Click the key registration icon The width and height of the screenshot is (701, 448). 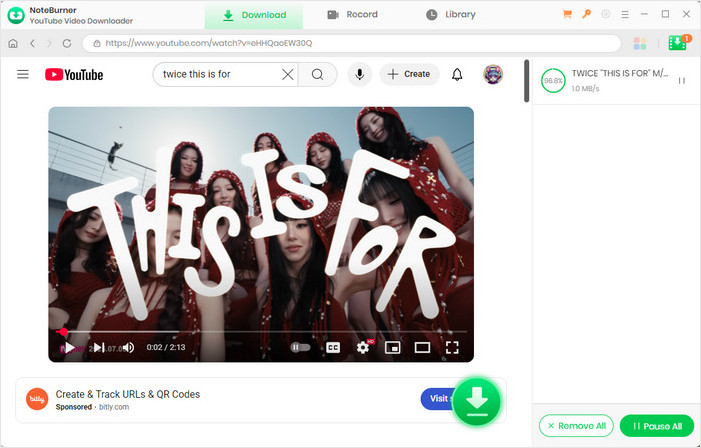587,15
